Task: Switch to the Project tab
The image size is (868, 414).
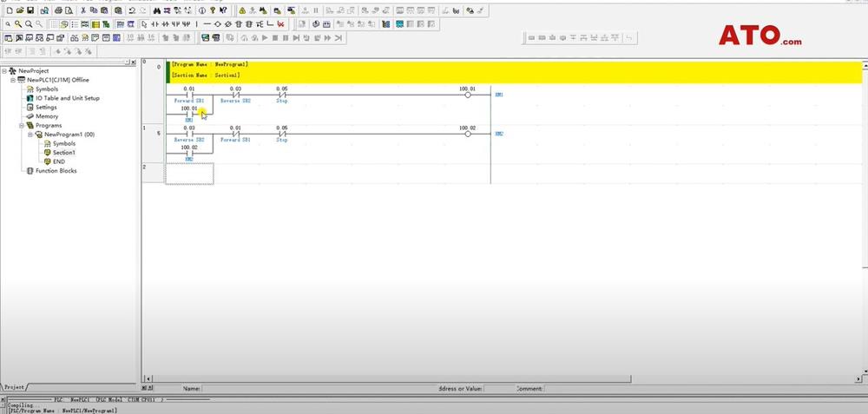Action: [x=14, y=386]
